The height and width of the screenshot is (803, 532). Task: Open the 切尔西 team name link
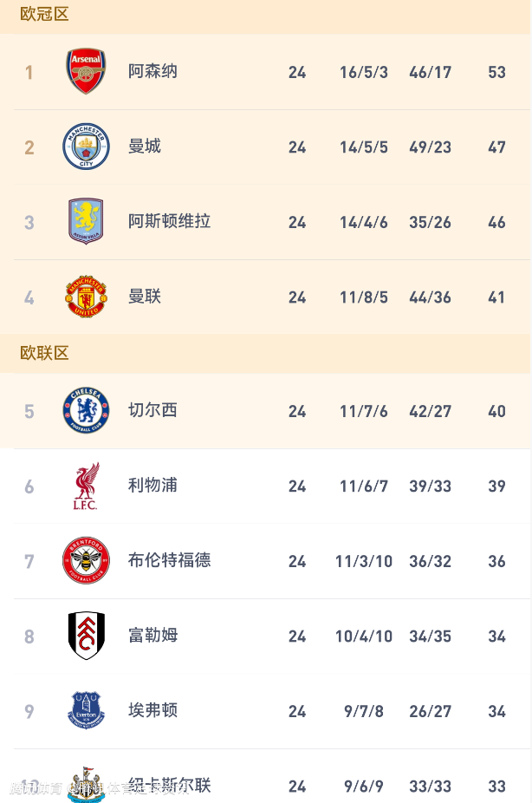[152, 410]
